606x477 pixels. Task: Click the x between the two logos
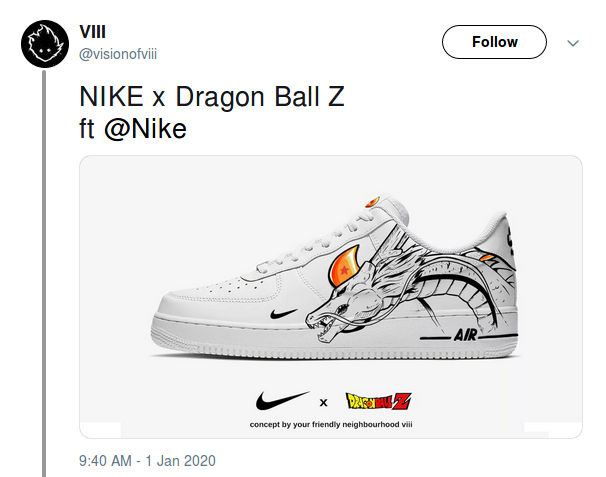point(323,403)
